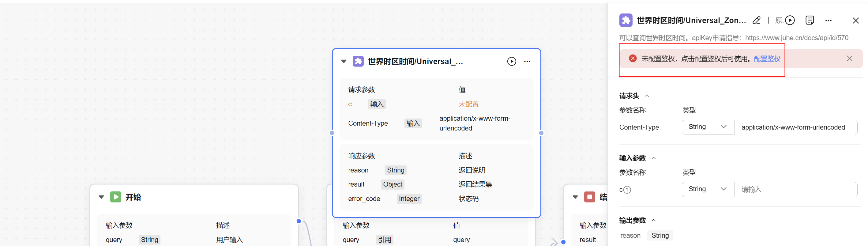Open the Content-Type String type dropdown

708,127
